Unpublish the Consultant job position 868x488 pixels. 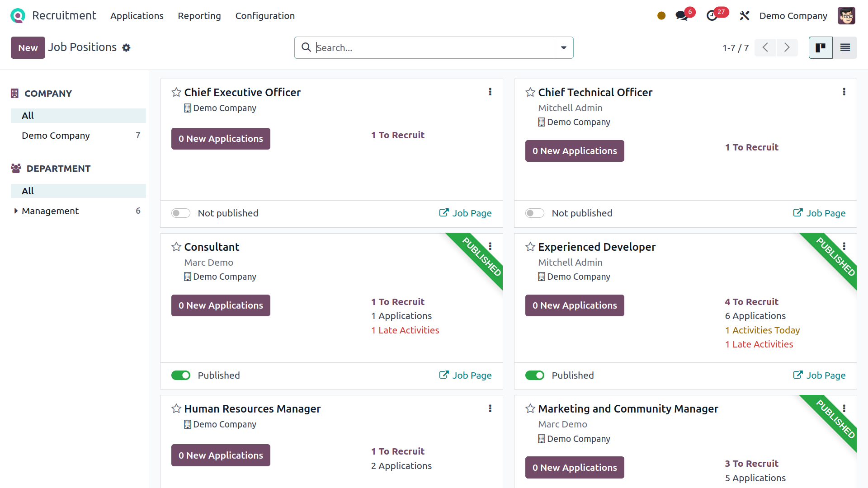[181, 375]
